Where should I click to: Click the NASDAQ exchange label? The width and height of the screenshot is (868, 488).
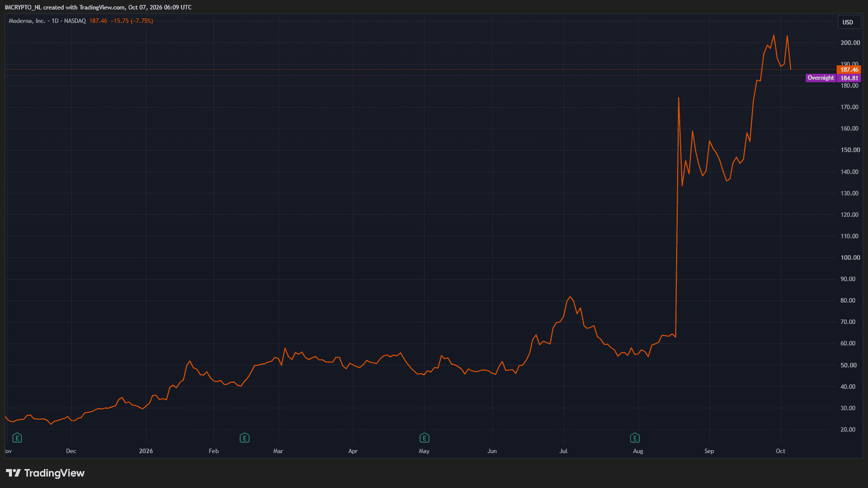pyautogui.click(x=75, y=21)
